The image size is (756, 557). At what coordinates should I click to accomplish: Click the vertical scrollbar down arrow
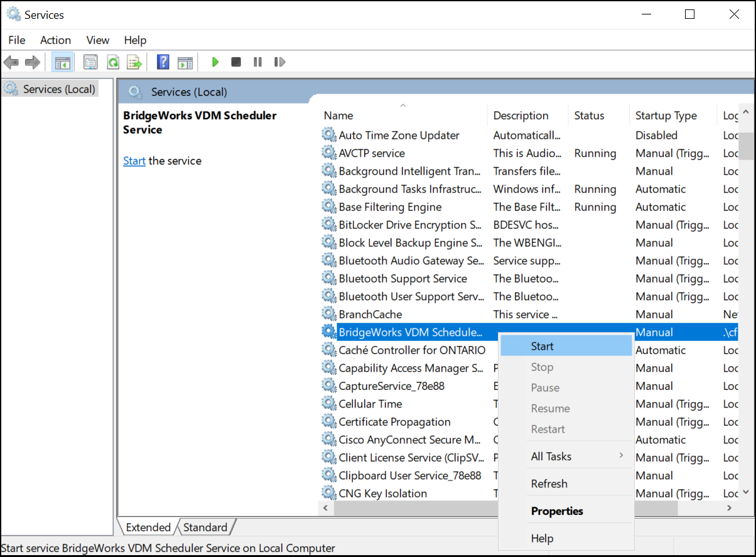[746, 492]
